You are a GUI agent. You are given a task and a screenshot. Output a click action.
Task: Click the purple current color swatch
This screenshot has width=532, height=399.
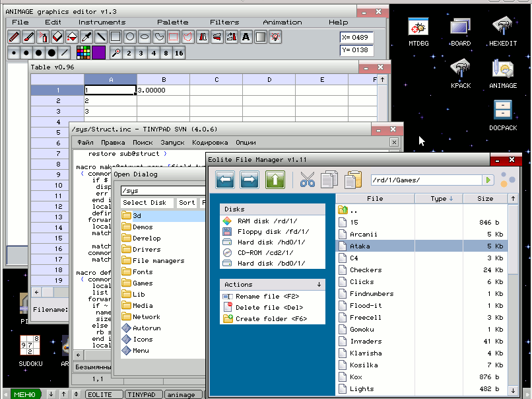pos(98,53)
